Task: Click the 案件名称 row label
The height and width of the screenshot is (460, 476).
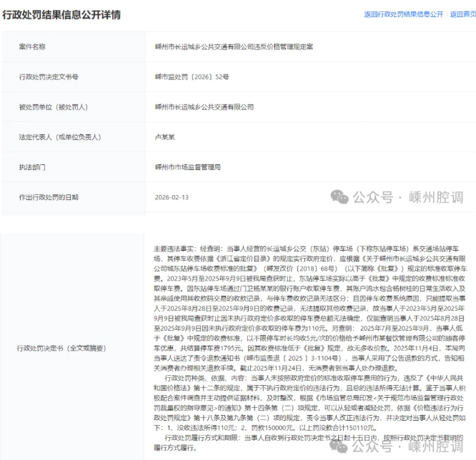Action: pos(32,46)
